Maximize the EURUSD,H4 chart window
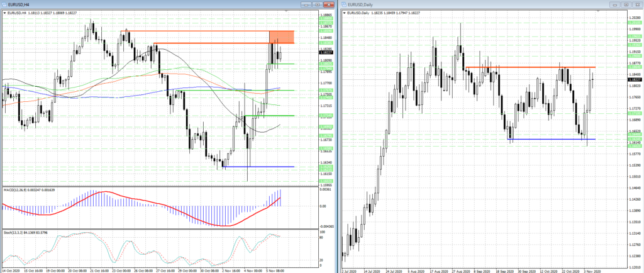This screenshot has width=644, height=273. click(317, 4)
